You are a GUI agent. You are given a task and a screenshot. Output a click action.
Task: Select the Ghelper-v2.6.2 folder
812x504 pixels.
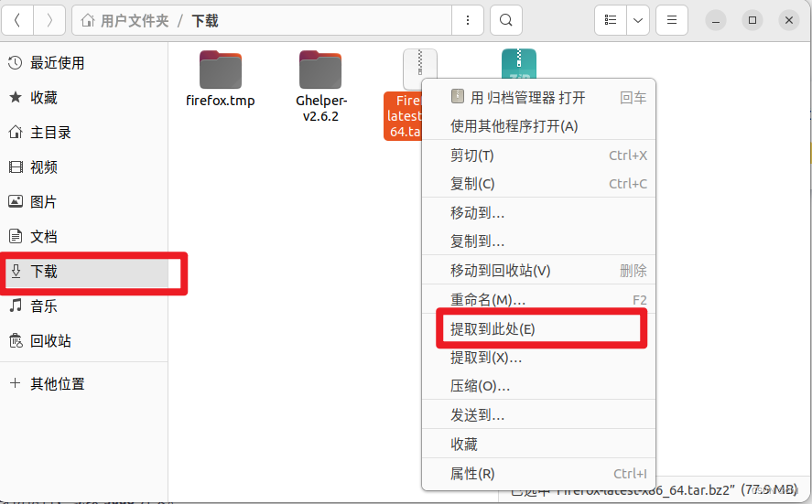click(320, 70)
